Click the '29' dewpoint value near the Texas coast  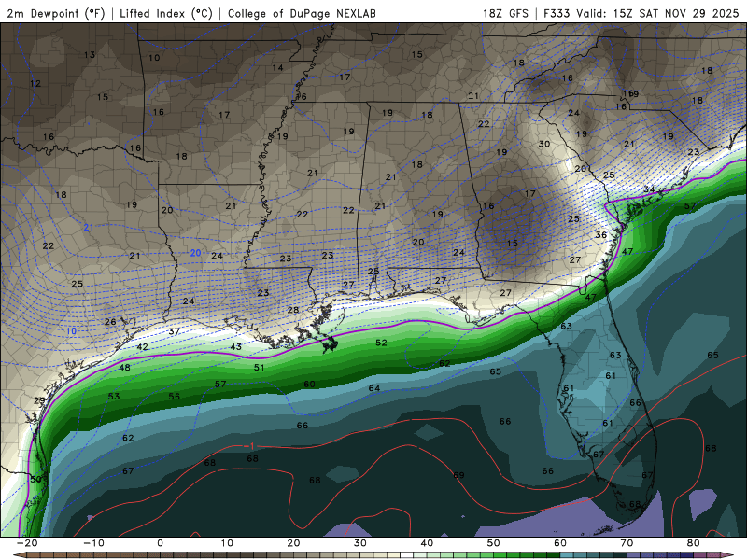point(39,400)
